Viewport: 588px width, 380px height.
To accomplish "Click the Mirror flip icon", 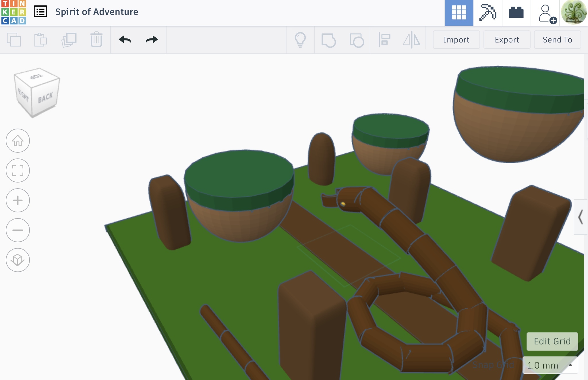I will click(x=411, y=40).
